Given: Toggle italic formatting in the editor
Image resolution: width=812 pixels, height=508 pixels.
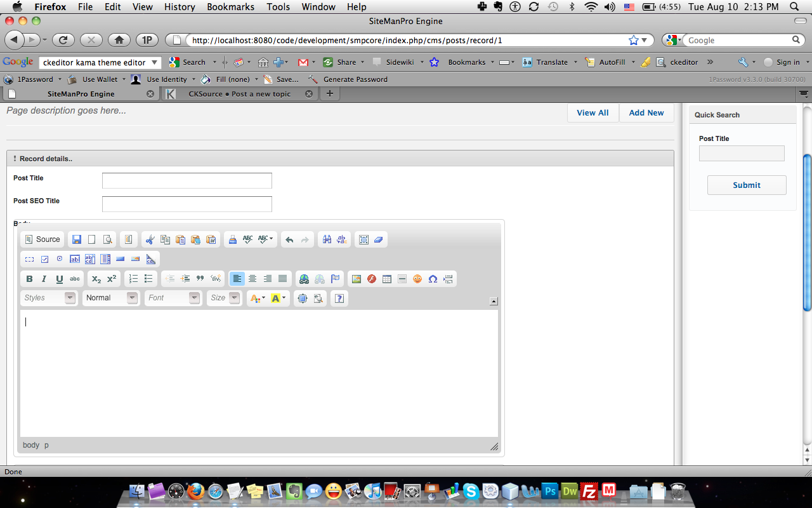Looking at the screenshot, I should (44, 279).
